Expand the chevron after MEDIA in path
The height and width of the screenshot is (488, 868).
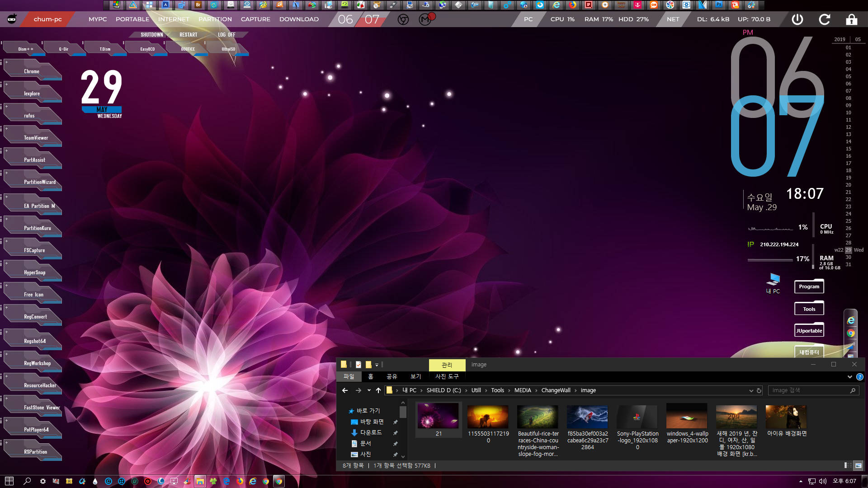[x=536, y=390]
